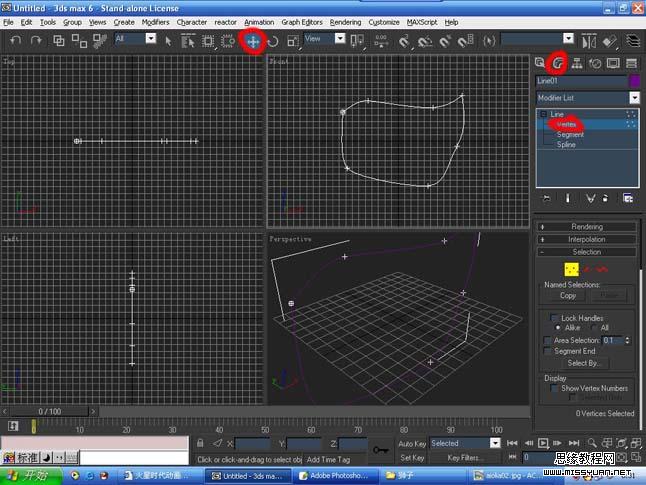
Task: Open the Display command panel tab
Action: point(613,63)
